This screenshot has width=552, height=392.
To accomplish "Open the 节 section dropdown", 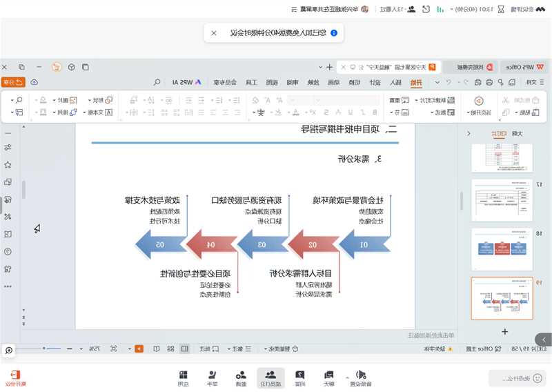I will (400, 112).
